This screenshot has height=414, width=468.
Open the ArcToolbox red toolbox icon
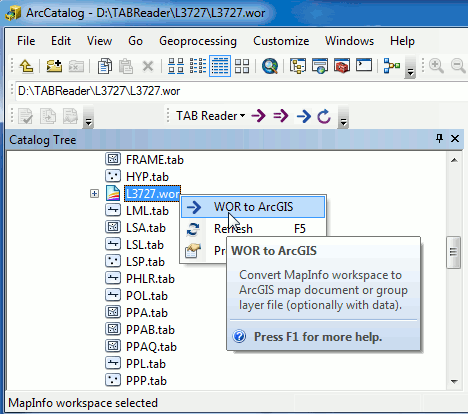(x=342, y=66)
